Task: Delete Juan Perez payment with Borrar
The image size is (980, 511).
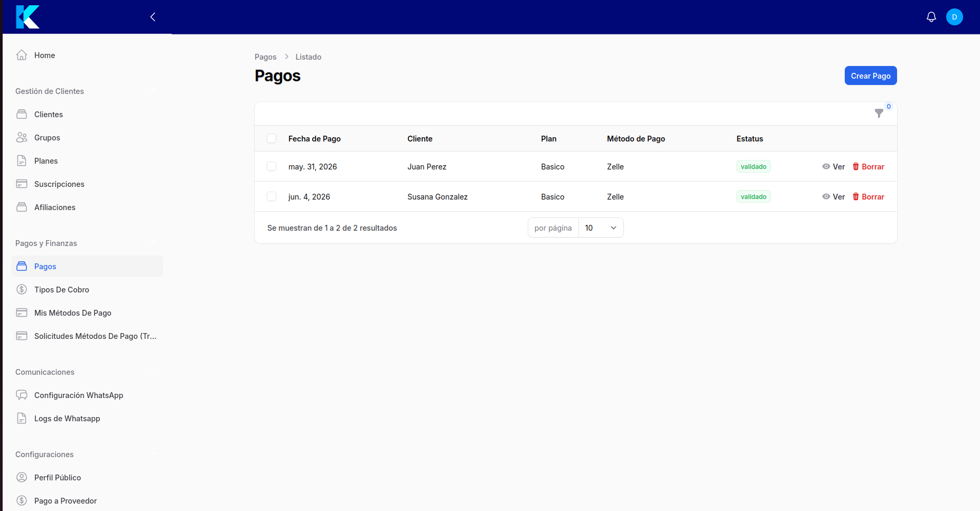Action: 869,166
